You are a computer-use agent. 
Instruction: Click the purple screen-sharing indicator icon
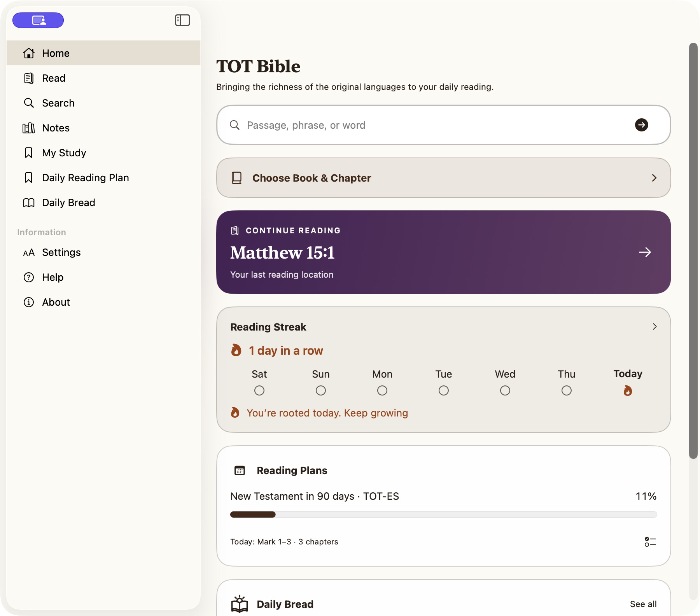coord(38,20)
